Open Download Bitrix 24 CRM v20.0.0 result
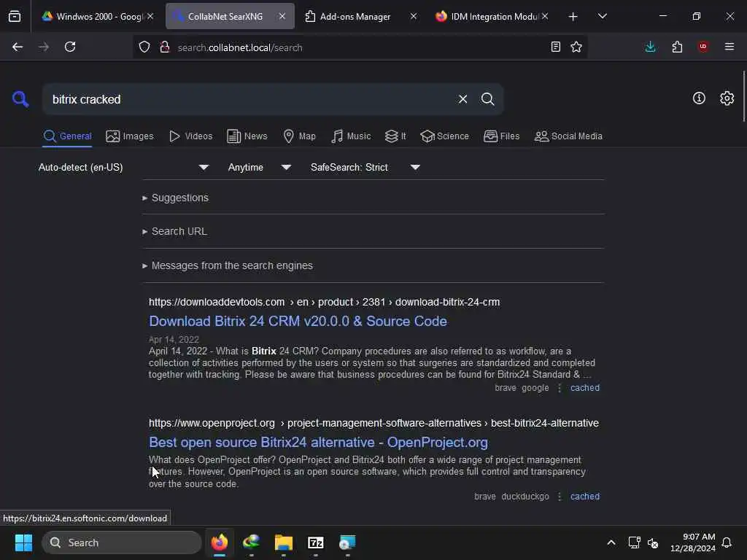Viewport: 747px width, 560px height. point(298,322)
